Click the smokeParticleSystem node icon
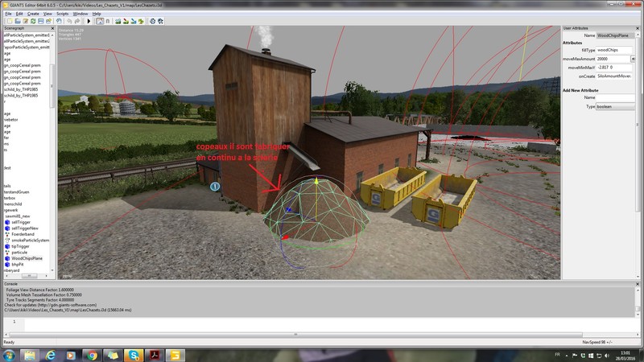 (x=7, y=240)
